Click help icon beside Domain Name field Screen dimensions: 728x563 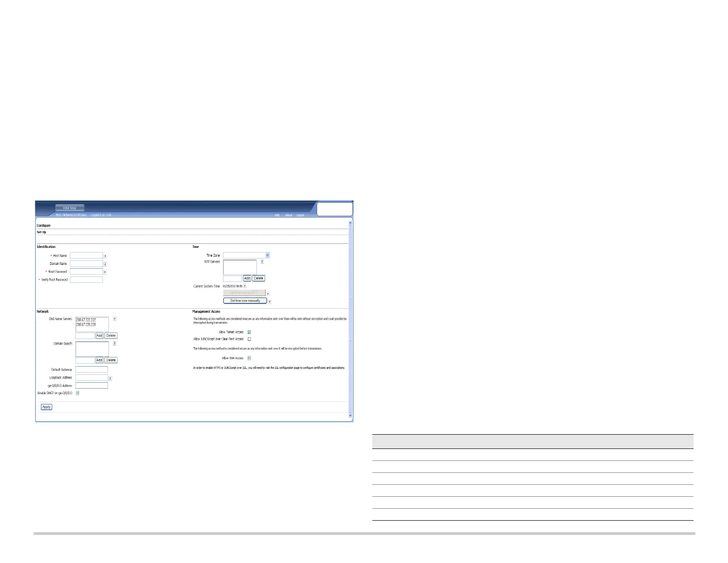coord(105,264)
